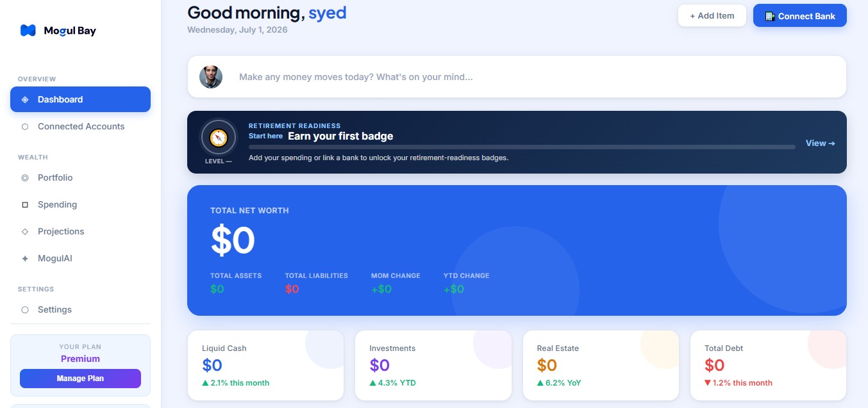Go to Portfolio section

click(x=80, y=177)
